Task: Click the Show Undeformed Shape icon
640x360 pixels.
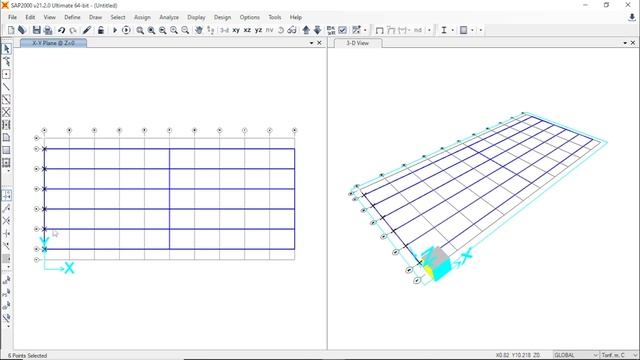Action: (379, 30)
